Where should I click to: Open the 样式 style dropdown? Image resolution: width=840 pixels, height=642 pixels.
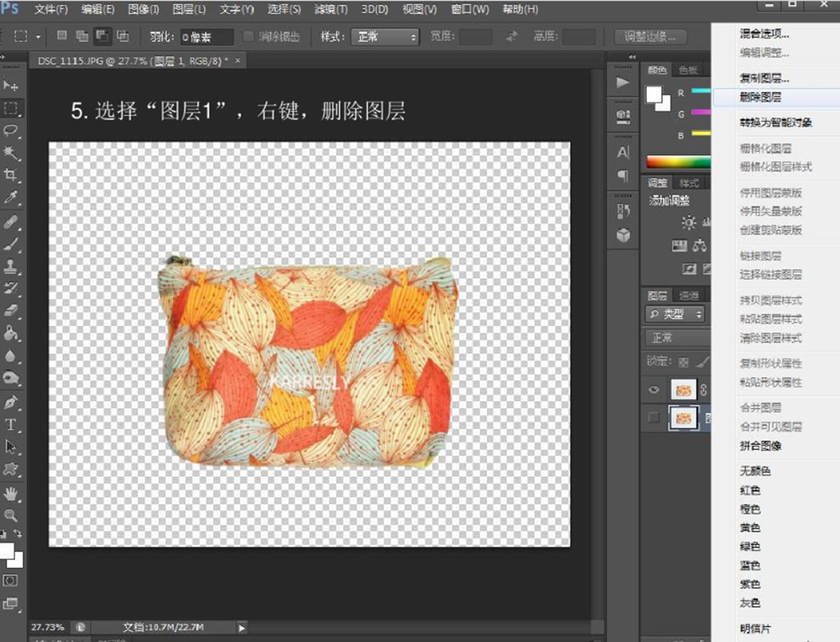(x=385, y=37)
